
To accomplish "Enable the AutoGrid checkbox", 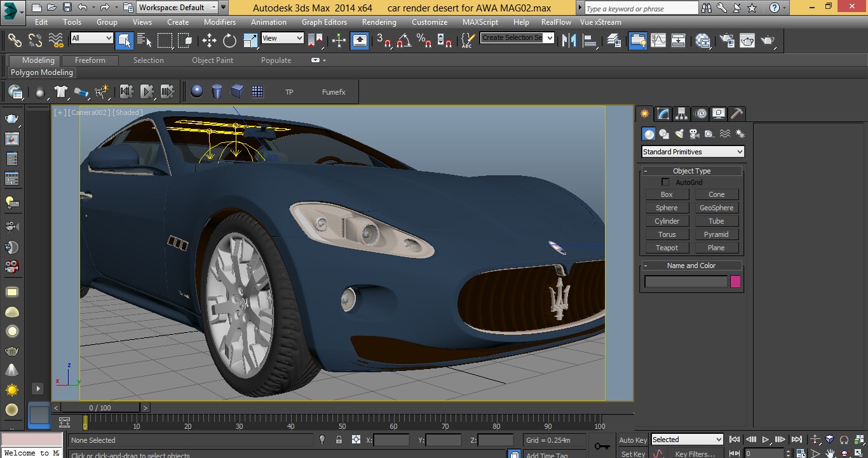I will (665, 182).
